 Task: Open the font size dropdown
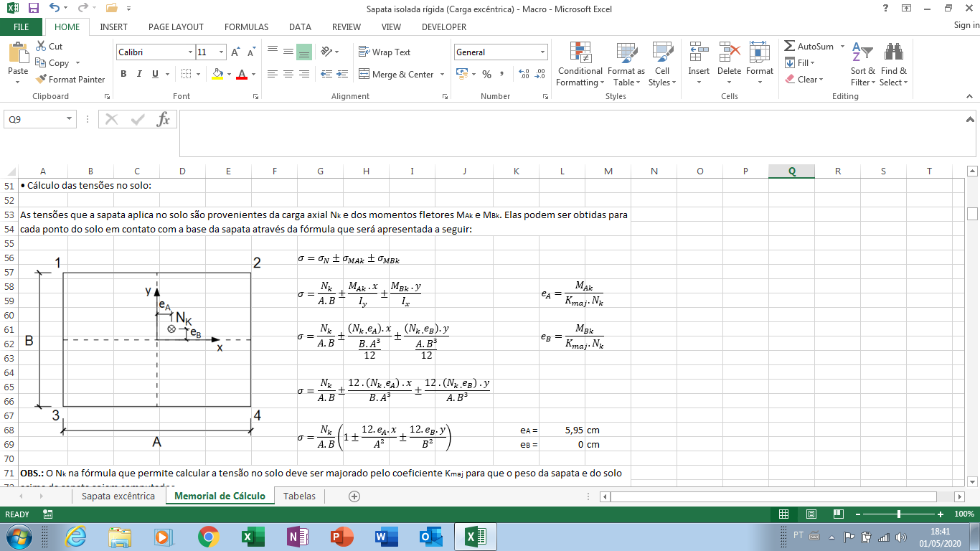(222, 52)
